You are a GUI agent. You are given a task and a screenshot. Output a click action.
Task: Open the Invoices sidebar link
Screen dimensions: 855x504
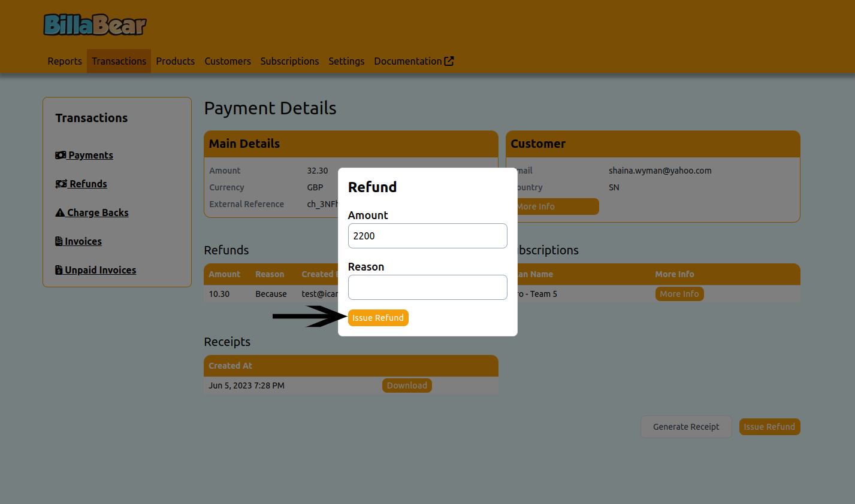tap(78, 241)
